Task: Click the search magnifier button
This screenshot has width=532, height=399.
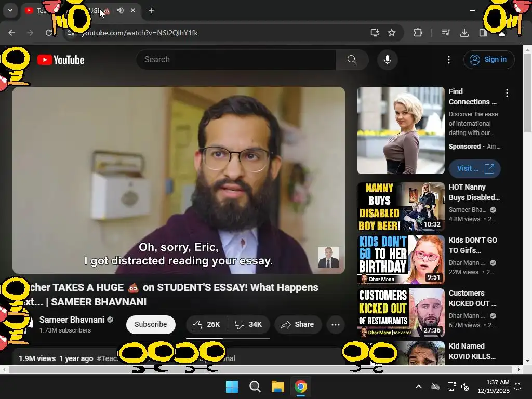Action: (x=352, y=60)
